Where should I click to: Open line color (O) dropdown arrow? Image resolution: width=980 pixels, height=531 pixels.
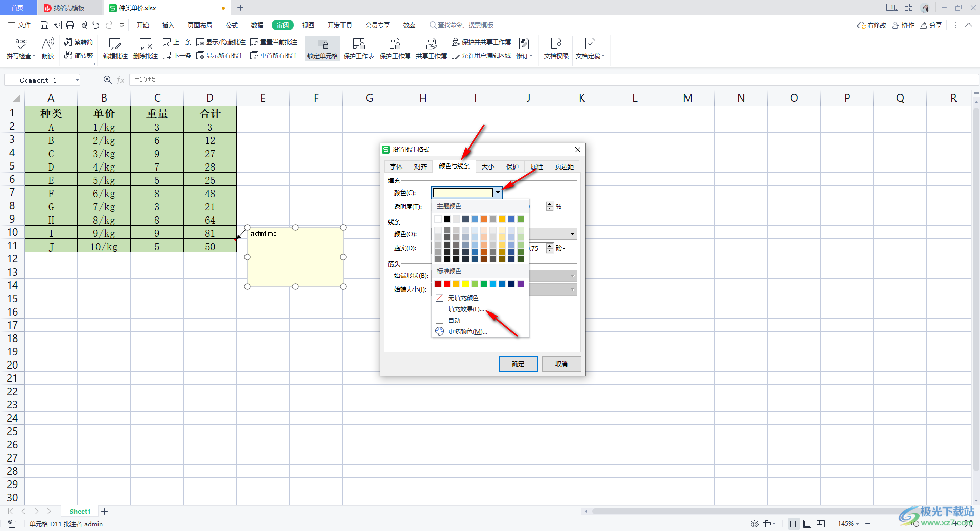[572, 234]
